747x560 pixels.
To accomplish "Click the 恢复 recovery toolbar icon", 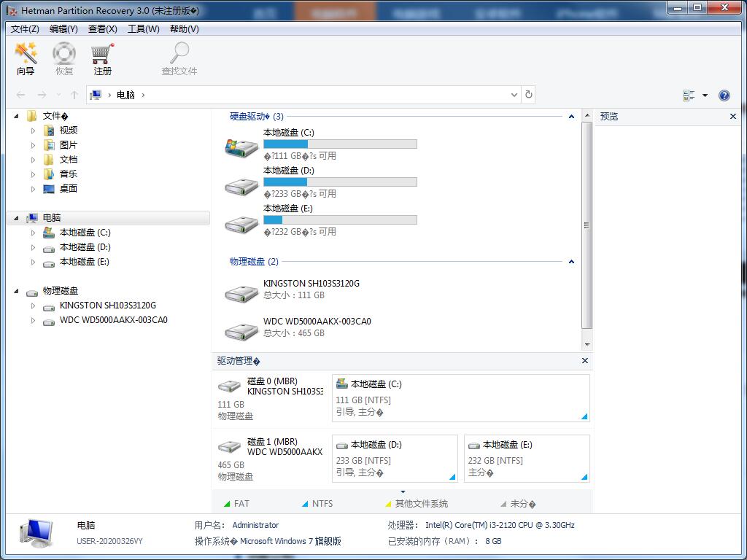I will coord(64,53).
